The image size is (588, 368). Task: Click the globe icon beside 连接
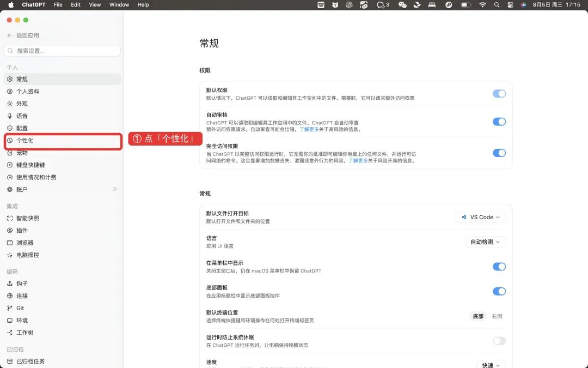pyautogui.click(x=10, y=296)
